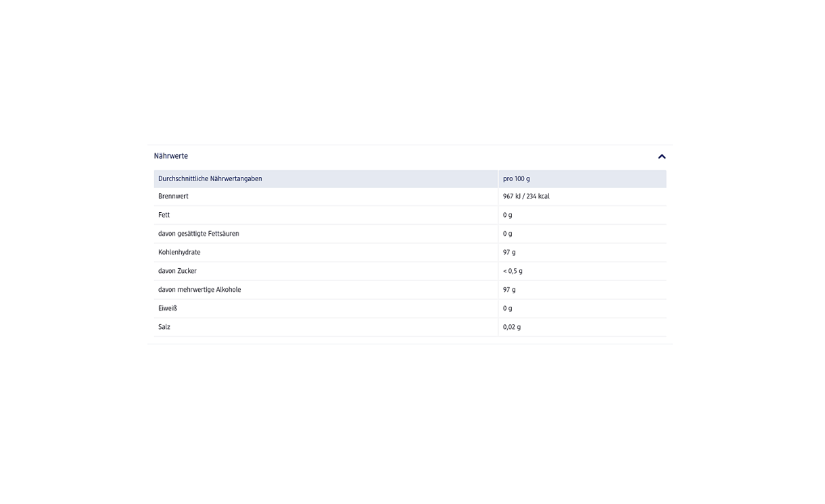
Task: Select the davon mehrwertige Alkohole label
Action: [x=199, y=290]
